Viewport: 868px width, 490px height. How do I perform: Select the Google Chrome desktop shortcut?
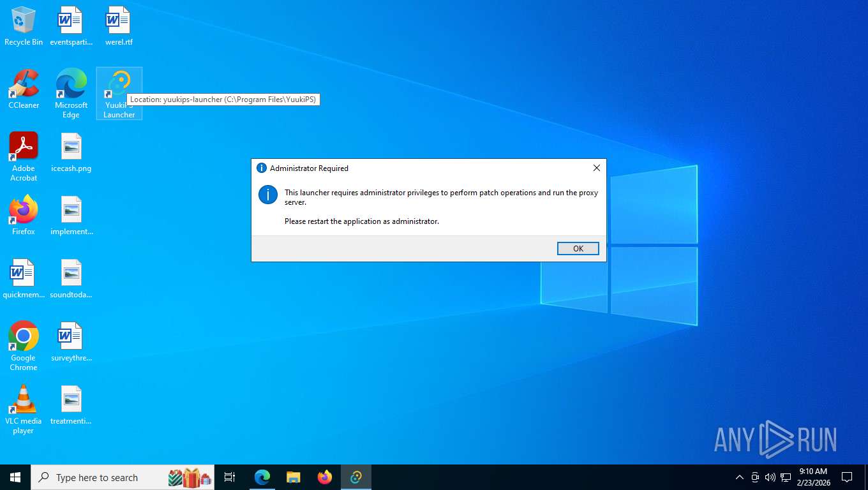point(24,346)
